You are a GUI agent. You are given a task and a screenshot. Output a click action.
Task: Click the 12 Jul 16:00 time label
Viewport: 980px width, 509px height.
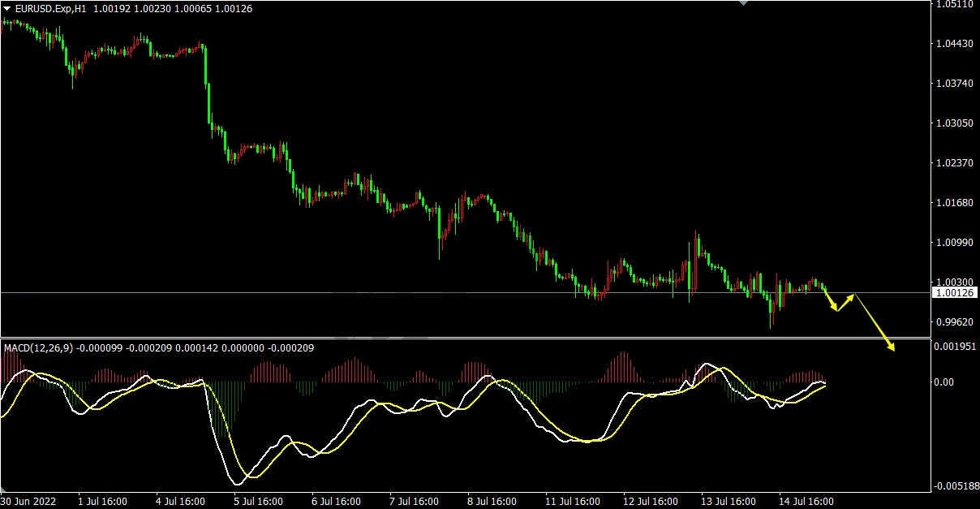point(650,501)
